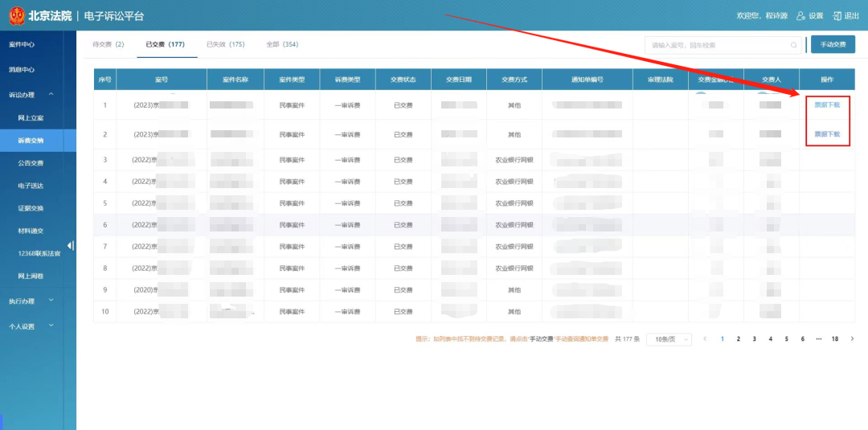The height and width of the screenshot is (430, 868).
Task: Collapse the 诉讼办理 menu section
Action: pos(51,95)
